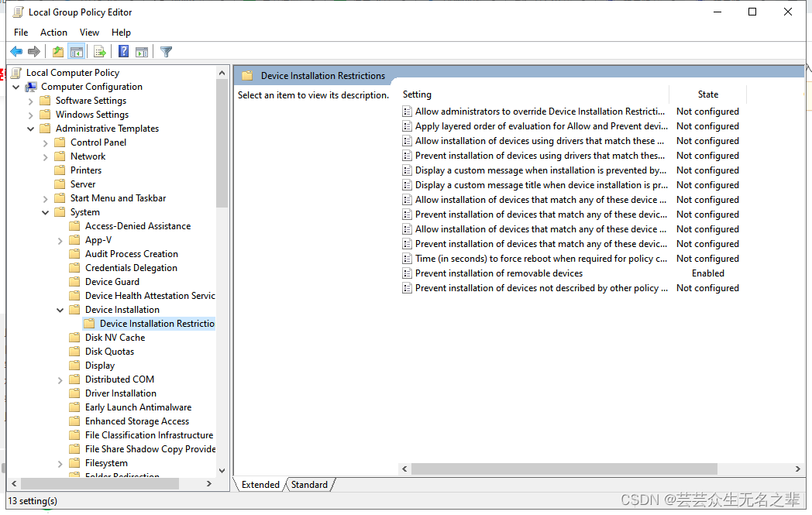Collapse the Computer Configuration node
This screenshot has height=515, width=812.
pos(16,87)
